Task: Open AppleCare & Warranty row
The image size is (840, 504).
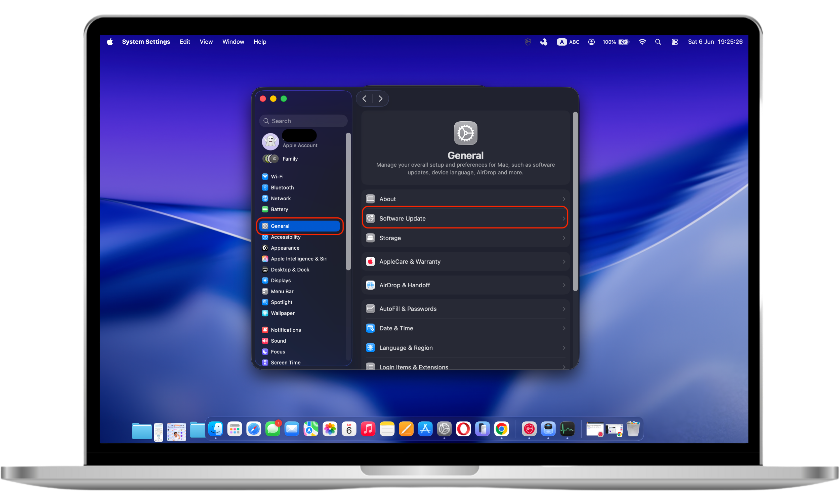Action: (x=465, y=261)
